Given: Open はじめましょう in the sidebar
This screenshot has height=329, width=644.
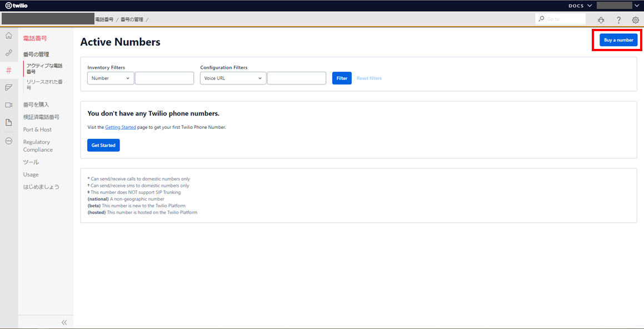Looking at the screenshot, I should 41,187.
